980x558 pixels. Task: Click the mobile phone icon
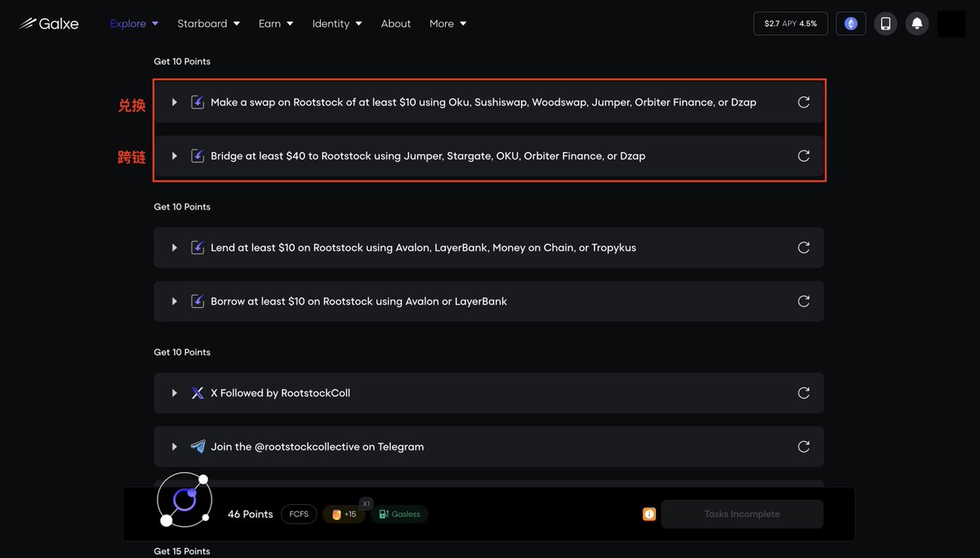coord(885,24)
